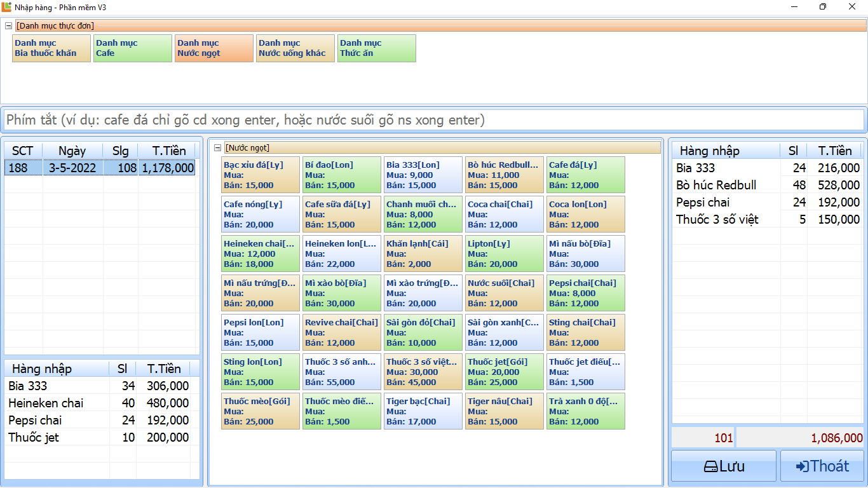The height and width of the screenshot is (488, 868).
Task: Select the Sài gòn đỏ[Chai] tile
Action: point(423,332)
